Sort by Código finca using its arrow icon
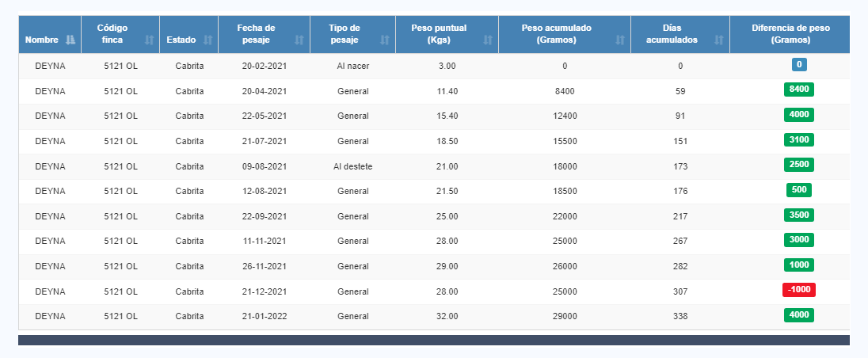The image size is (868, 358). pos(150,40)
